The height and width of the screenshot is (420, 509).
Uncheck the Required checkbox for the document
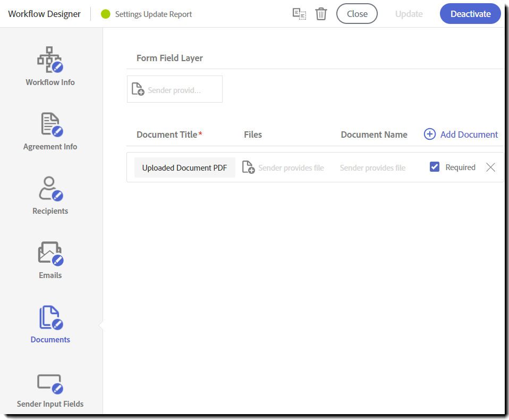435,166
